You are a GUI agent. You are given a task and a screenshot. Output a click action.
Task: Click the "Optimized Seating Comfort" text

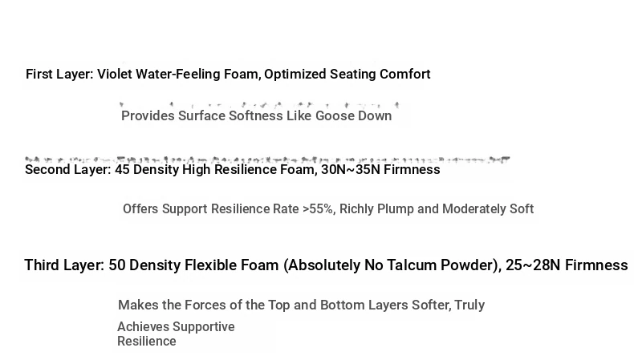[347, 75]
